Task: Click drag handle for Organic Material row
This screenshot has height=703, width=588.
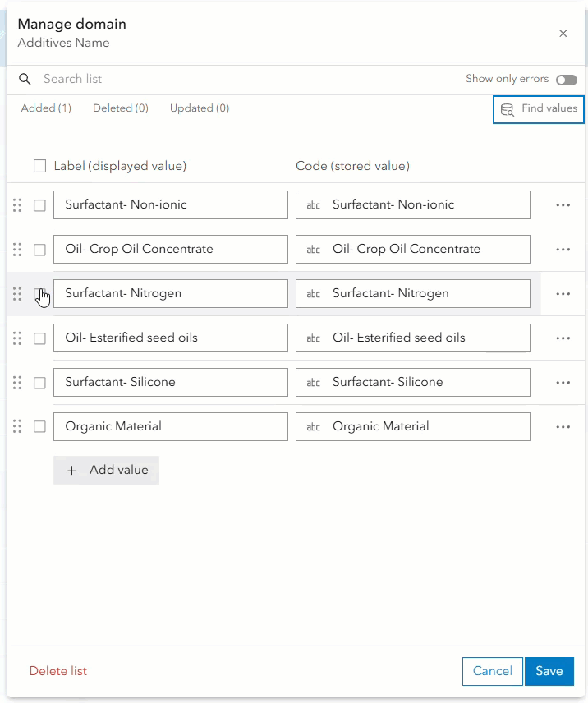Action: point(17,427)
